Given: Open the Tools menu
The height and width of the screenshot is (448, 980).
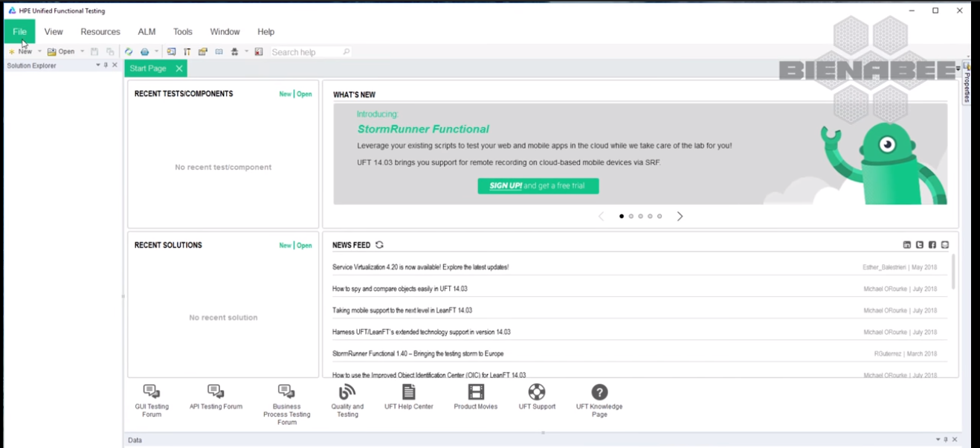Looking at the screenshot, I should click(183, 32).
